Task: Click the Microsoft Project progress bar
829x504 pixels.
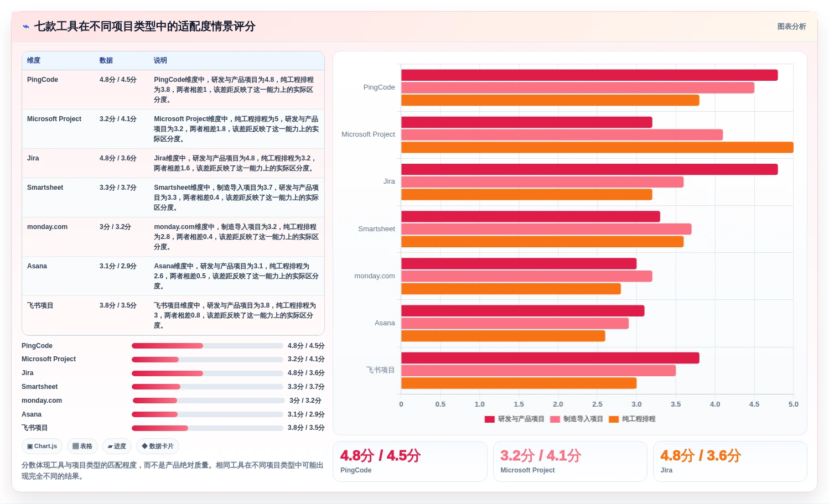Action: tap(208, 360)
